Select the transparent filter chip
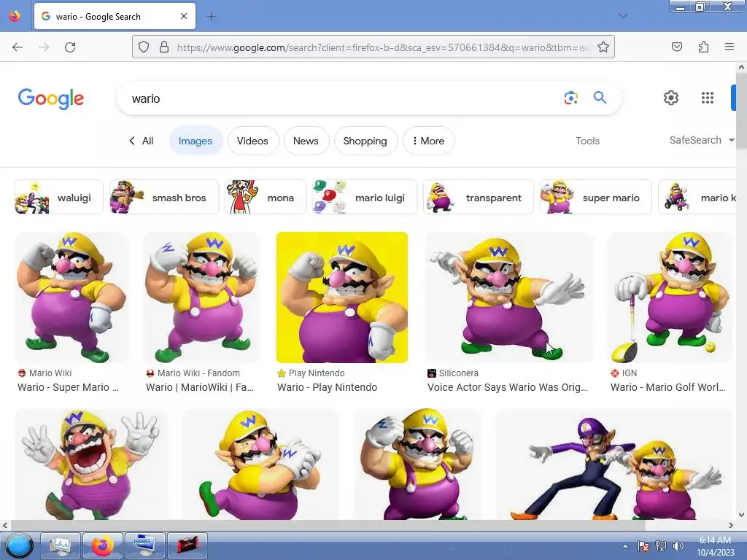 (479, 197)
